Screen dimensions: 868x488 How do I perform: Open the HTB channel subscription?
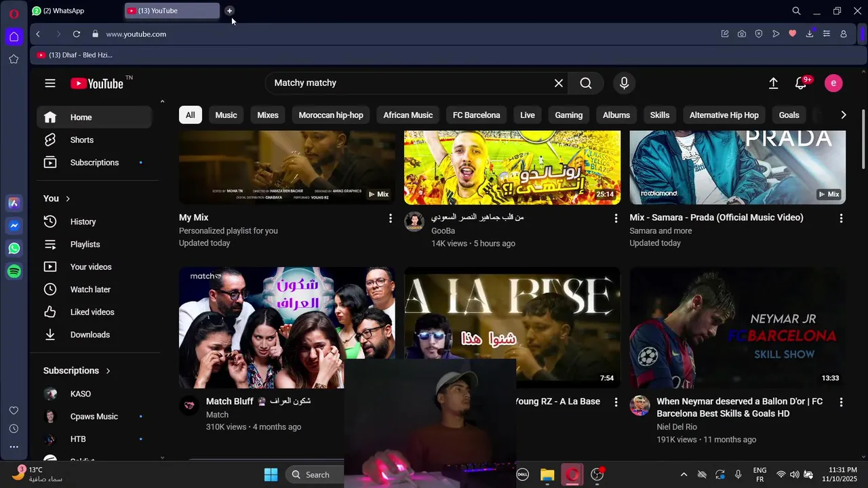tap(94, 439)
